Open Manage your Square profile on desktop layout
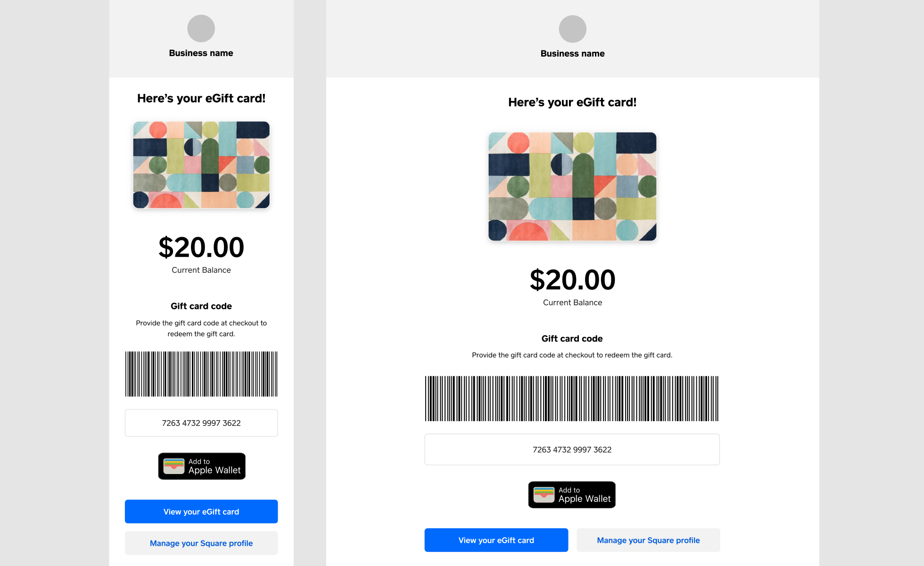Viewport: 924px width, 566px height. click(648, 540)
